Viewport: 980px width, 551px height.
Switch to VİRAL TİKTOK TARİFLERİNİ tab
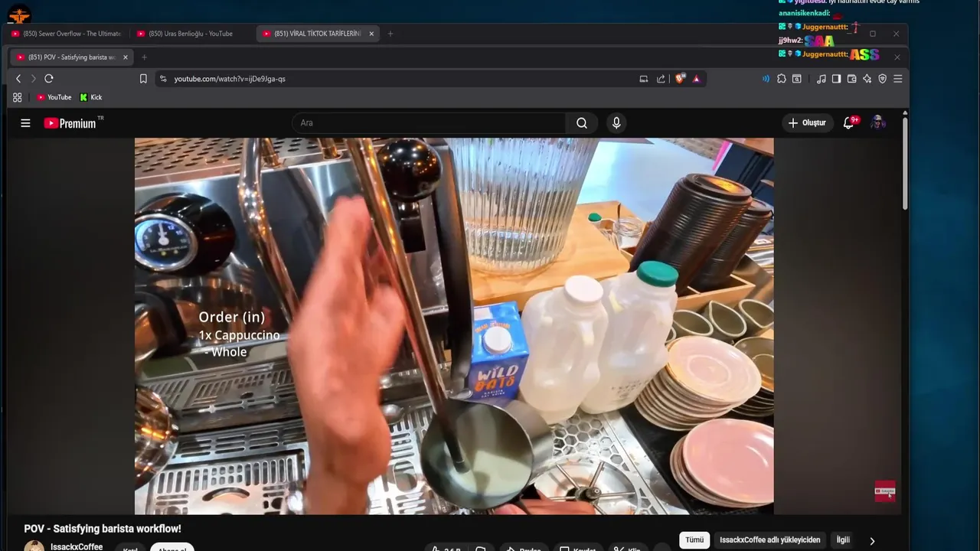tap(317, 34)
